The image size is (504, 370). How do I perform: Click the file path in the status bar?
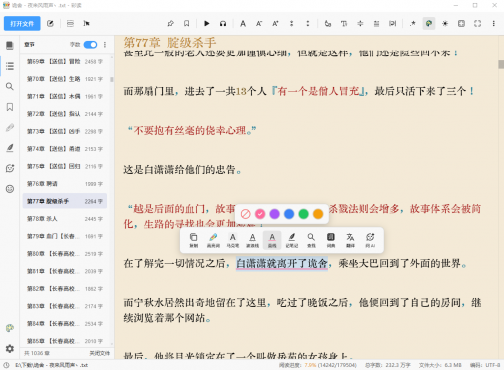point(52,365)
